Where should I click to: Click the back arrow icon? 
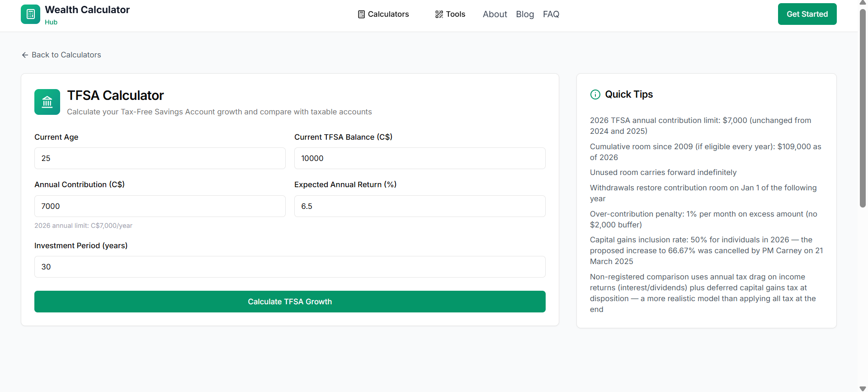click(25, 55)
